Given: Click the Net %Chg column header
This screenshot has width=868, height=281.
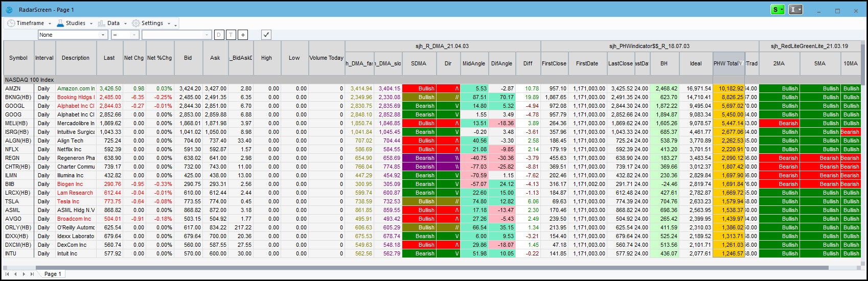Looking at the screenshot, I should tap(159, 58).
